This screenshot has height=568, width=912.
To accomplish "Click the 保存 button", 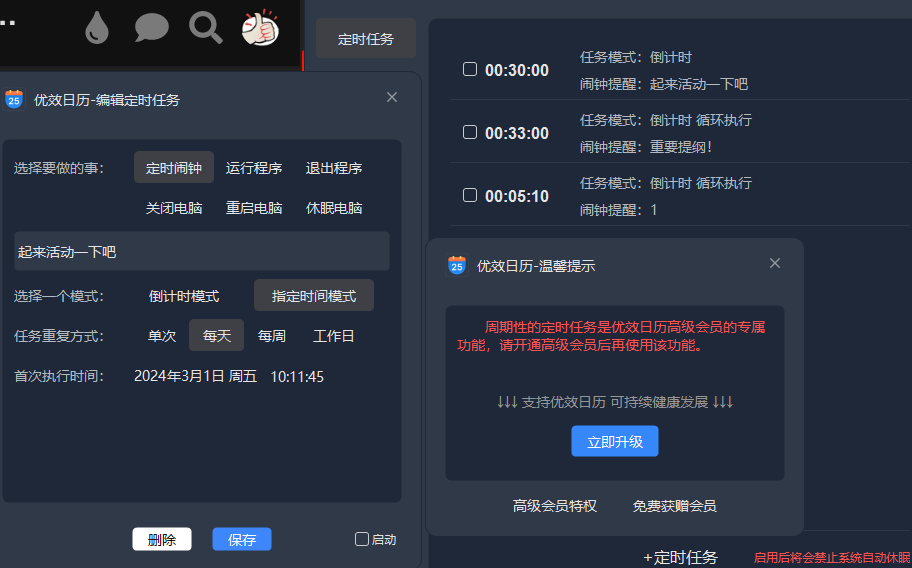I will point(242,539).
